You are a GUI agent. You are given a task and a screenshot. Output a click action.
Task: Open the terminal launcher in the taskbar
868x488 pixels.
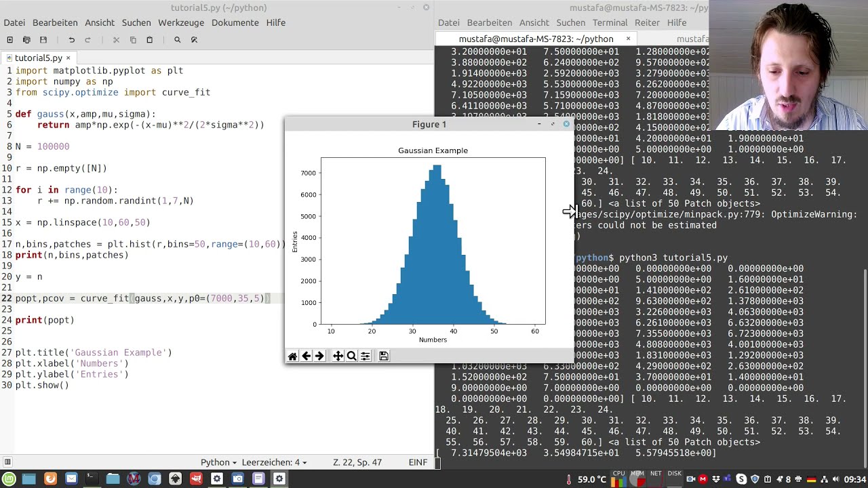pyautogui.click(x=92, y=479)
